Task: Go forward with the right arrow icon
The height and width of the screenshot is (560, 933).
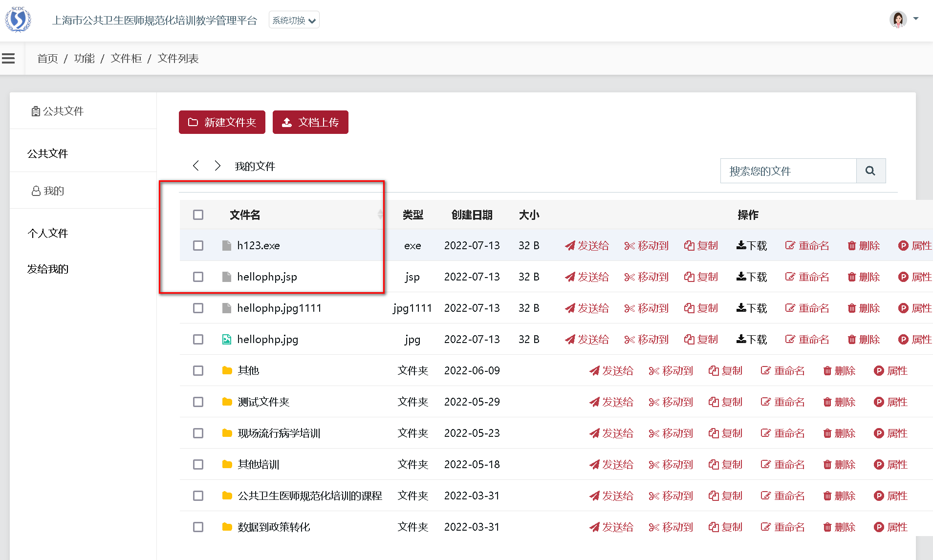Action: coord(217,166)
